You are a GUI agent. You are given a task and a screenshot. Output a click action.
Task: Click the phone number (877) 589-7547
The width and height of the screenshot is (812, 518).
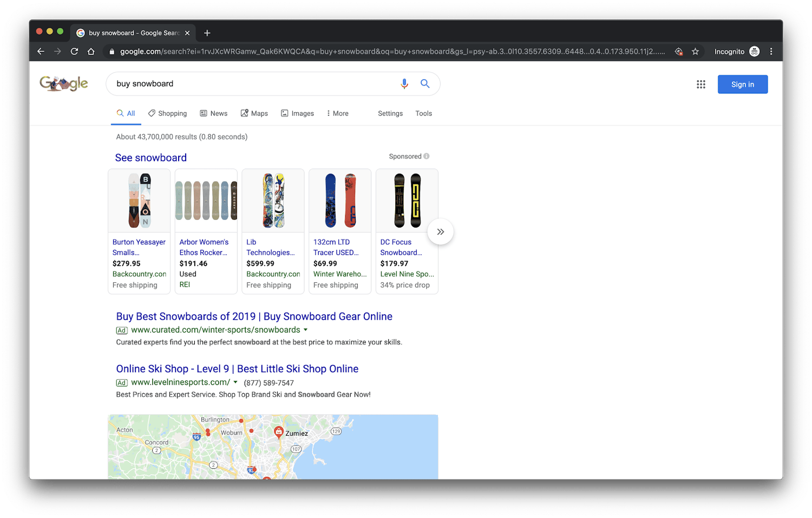[269, 383]
